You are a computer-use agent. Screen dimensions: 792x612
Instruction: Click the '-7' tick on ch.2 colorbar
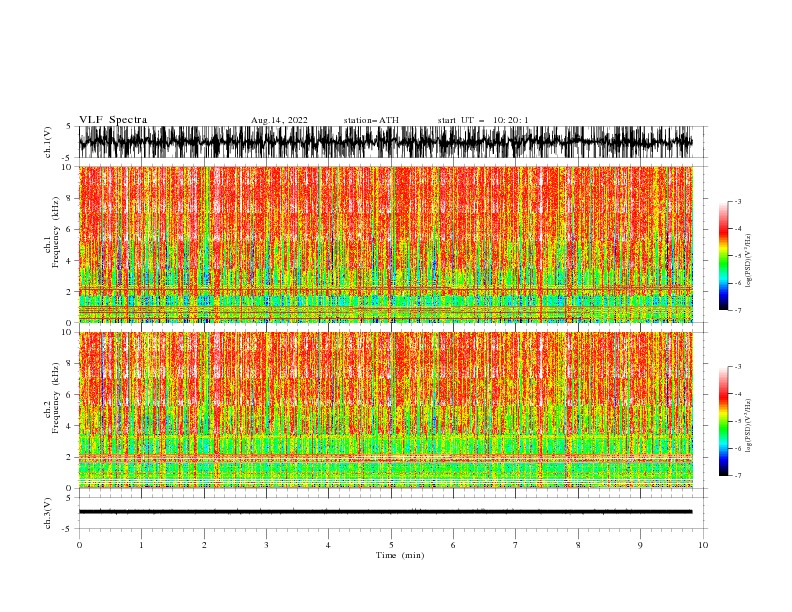[x=737, y=475]
